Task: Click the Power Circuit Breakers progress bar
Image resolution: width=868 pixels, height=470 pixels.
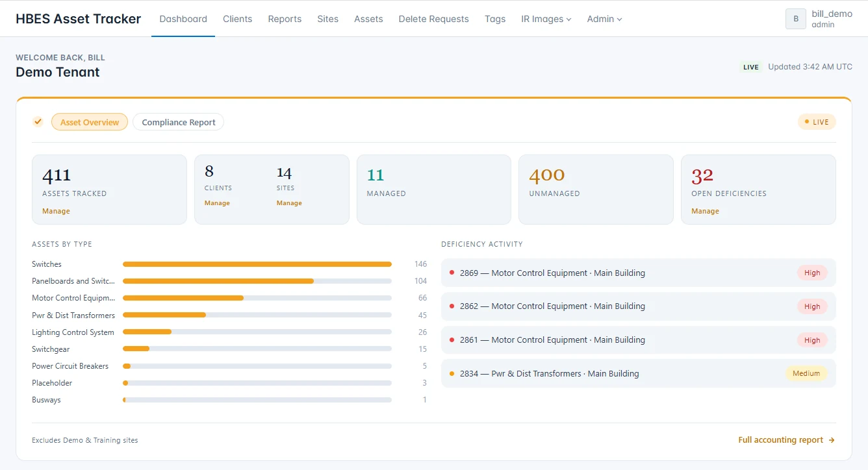Action: pyautogui.click(x=257, y=365)
